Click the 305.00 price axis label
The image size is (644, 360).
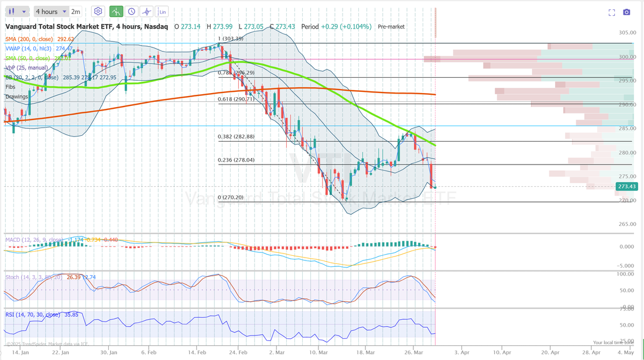[627, 32]
